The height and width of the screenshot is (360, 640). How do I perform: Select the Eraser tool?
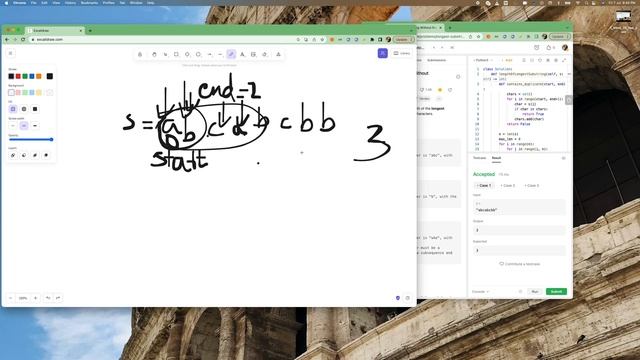point(264,54)
